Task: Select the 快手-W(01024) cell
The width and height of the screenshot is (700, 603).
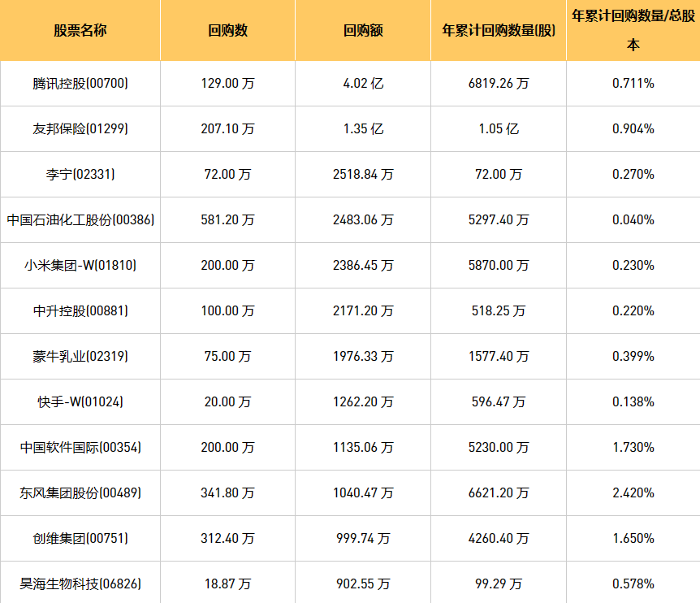Action: (80, 402)
